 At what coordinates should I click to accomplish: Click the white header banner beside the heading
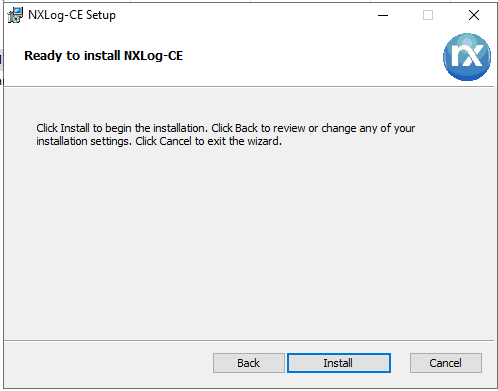300,57
